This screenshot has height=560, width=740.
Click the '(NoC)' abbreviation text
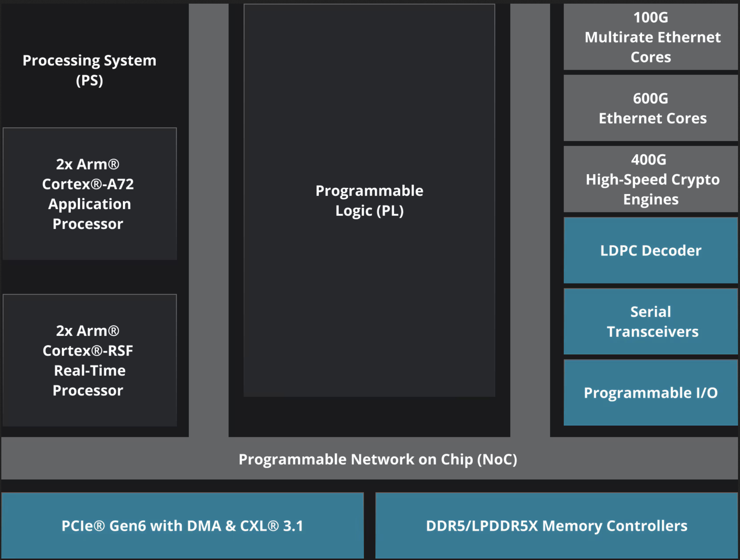pyautogui.click(x=497, y=459)
